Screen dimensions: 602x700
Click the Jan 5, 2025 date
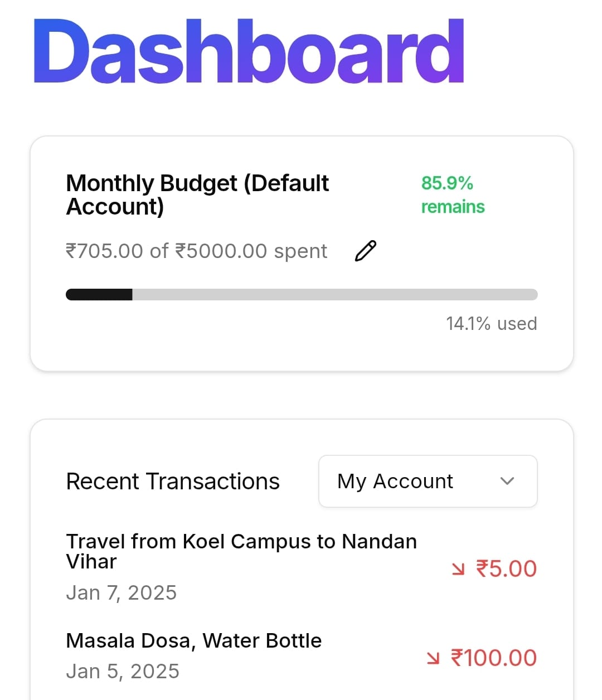tap(123, 671)
